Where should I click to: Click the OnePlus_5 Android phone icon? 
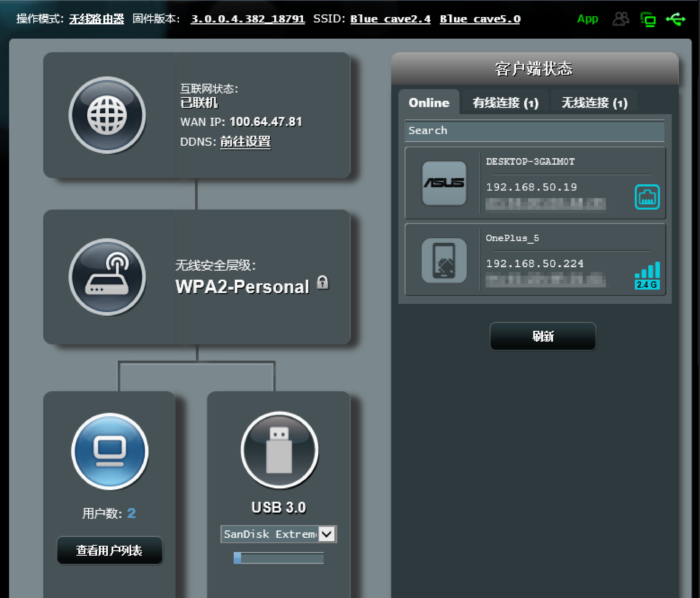point(444,260)
